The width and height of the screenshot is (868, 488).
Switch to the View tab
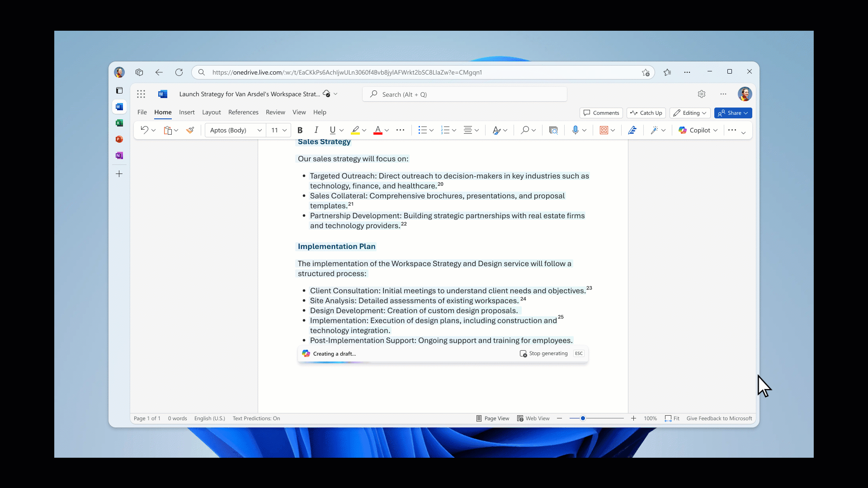[299, 112]
